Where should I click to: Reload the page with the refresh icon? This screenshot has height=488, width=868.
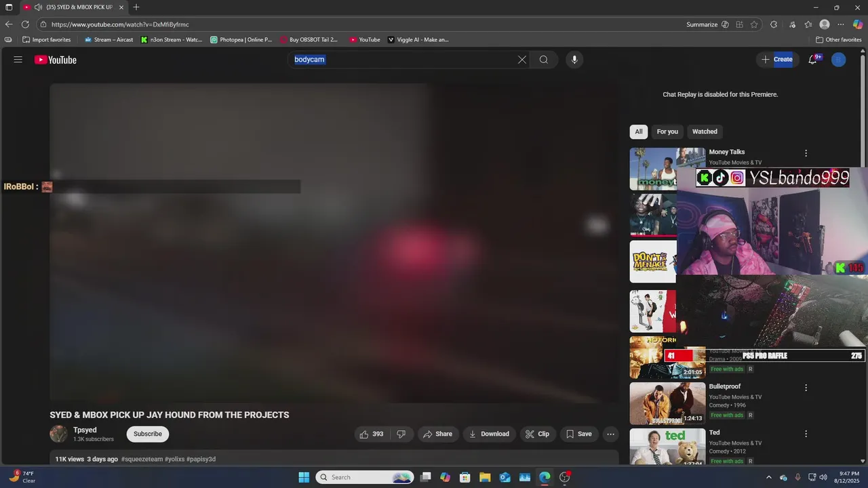coord(25,24)
